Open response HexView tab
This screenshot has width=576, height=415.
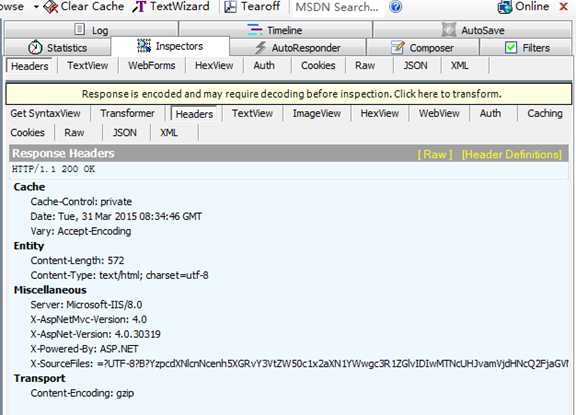(379, 113)
